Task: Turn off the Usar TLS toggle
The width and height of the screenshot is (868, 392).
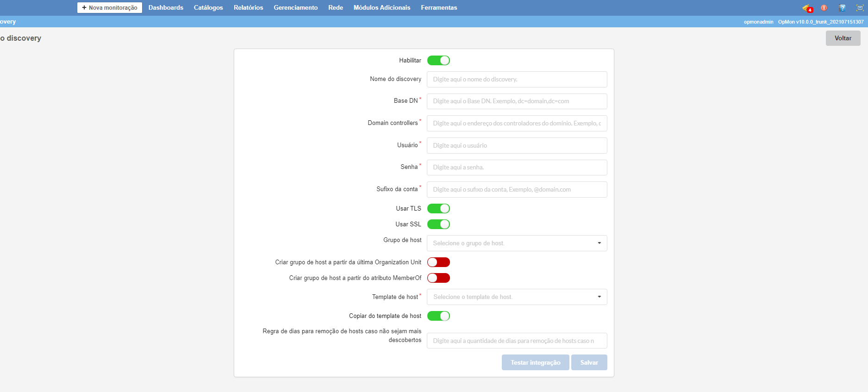Action: pyautogui.click(x=438, y=209)
